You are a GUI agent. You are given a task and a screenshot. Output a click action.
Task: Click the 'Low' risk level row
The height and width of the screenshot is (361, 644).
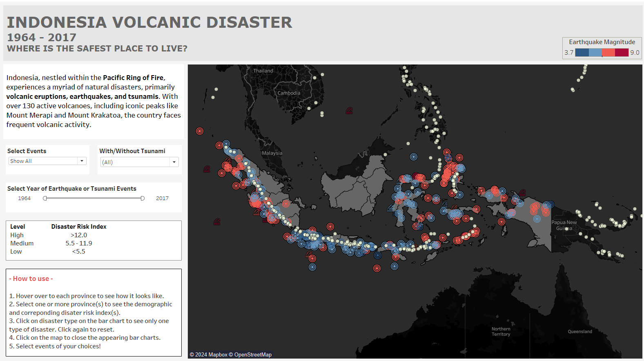pos(16,252)
